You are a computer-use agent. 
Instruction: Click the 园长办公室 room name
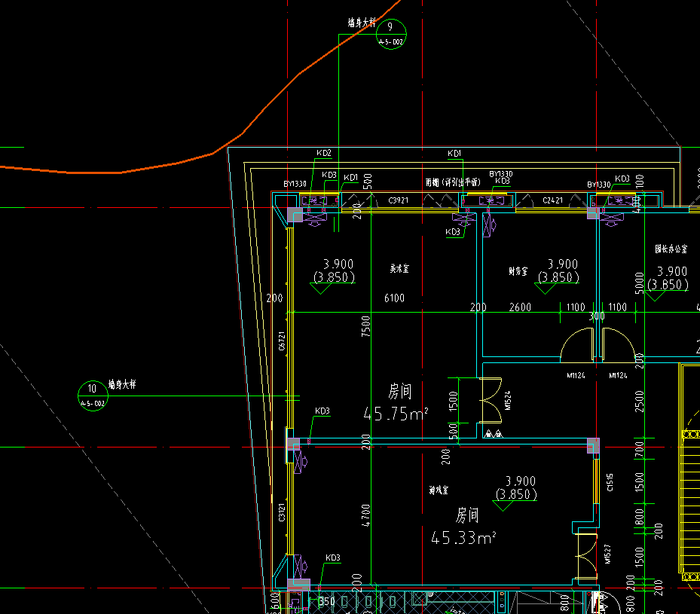point(671,249)
